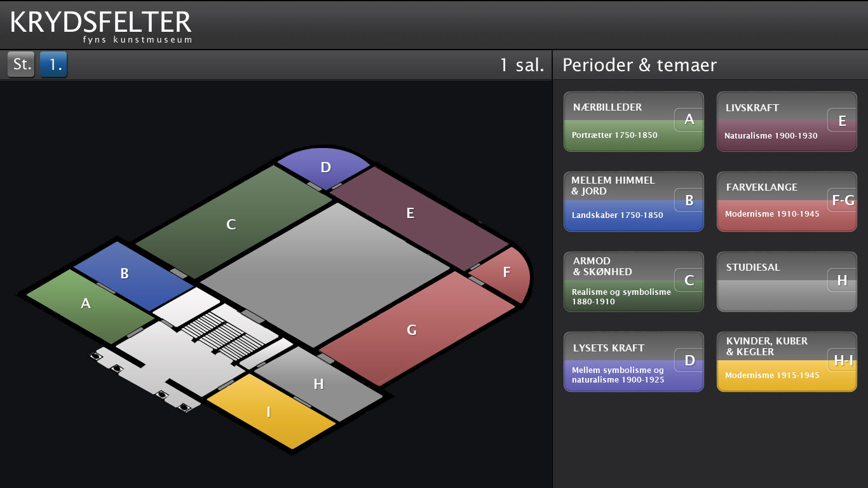Click the KRYDSFELTER museum logo
Screen dimensions: 868x488
click(102, 25)
